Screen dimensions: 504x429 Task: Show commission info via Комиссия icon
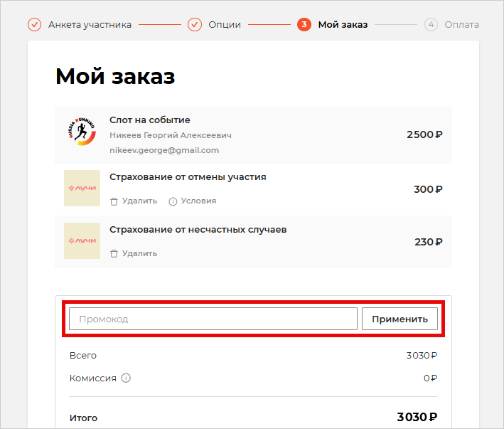(x=126, y=378)
